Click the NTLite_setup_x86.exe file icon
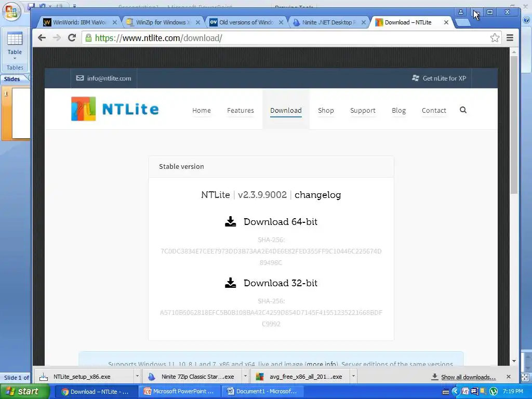Image resolution: width=532 pixels, height=399 pixels. tap(44, 377)
